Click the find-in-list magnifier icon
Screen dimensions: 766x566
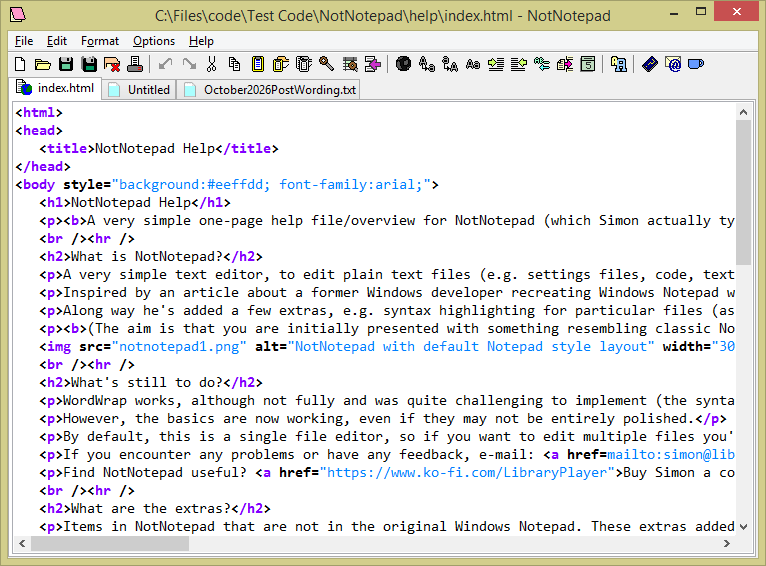point(350,64)
